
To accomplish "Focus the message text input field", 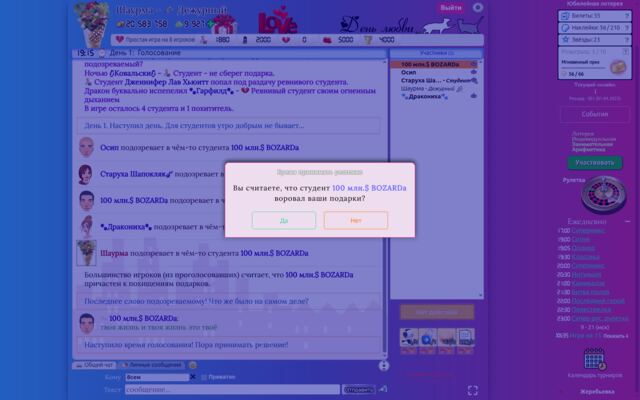I will [232, 390].
